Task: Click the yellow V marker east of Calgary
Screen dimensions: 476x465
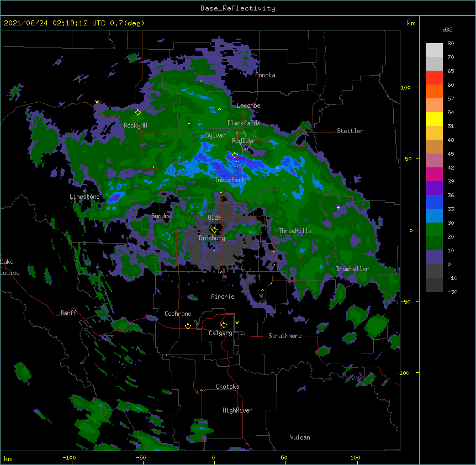Action: pyautogui.click(x=237, y=323)
